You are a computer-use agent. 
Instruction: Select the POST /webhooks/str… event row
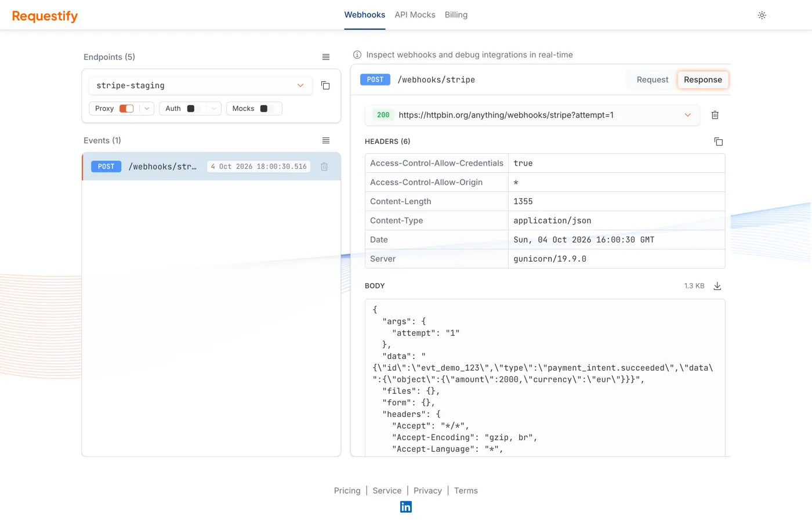211,166
